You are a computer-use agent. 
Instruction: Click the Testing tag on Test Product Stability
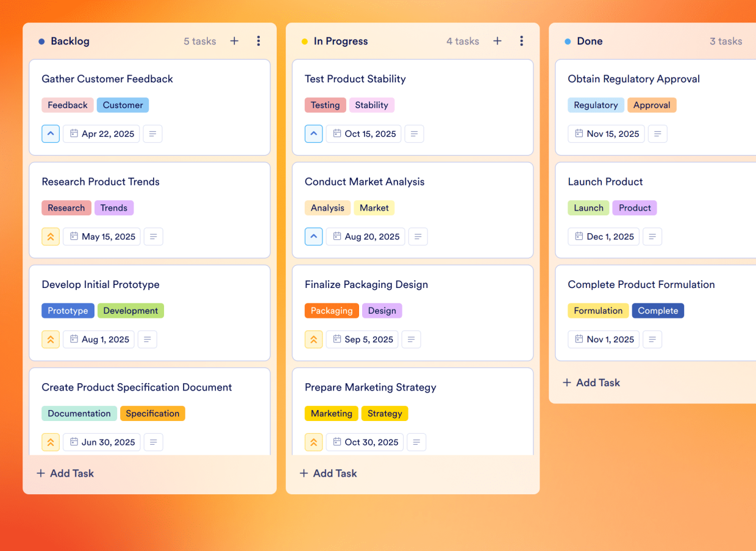point(325,105)
